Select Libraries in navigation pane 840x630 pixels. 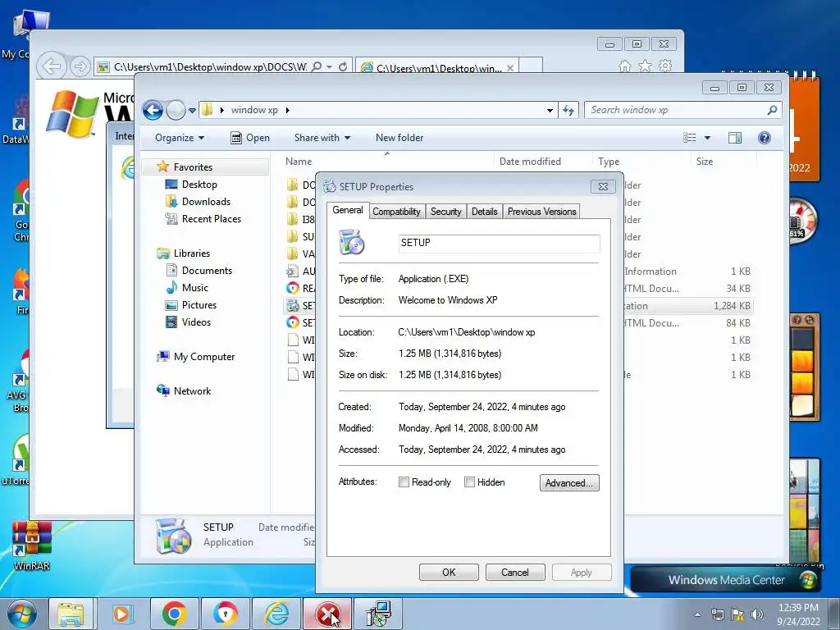[191, 253]
